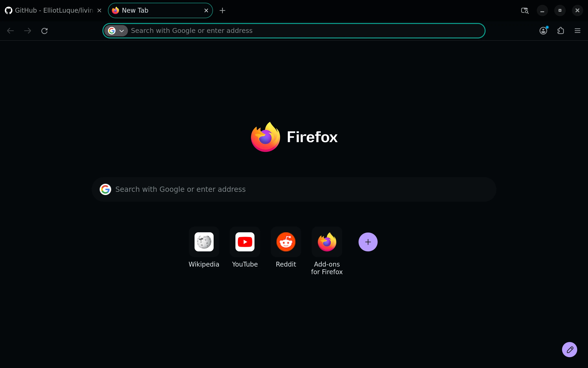Open the hamburger application menu
The width and height of the screenshot is (588, 368).
[x=578, y=31]
